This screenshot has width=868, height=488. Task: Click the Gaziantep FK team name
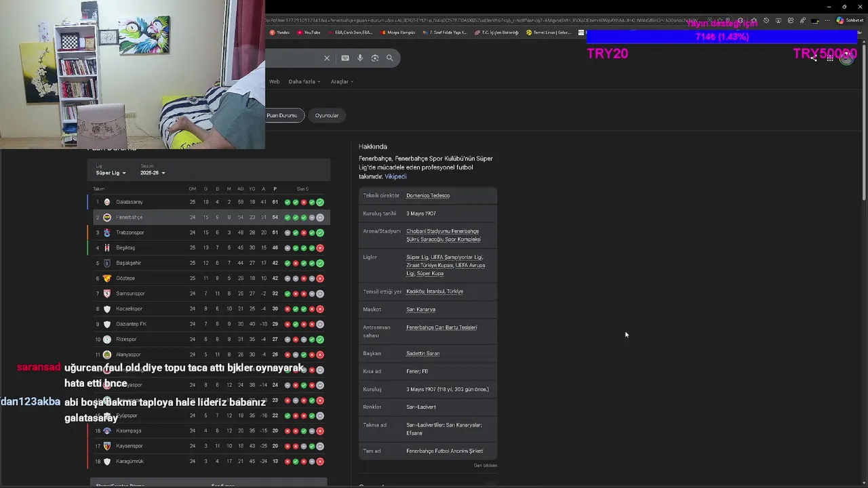[x=131, y=324]
